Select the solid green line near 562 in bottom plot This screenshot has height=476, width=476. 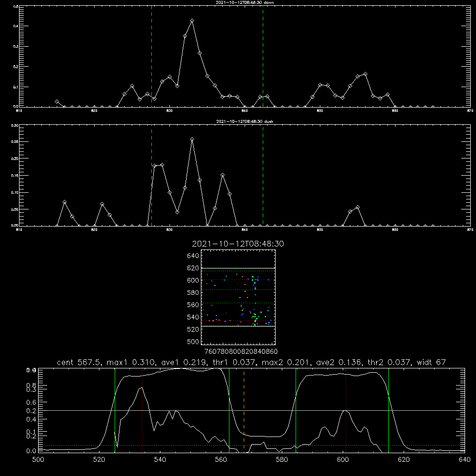coord(229,410)
